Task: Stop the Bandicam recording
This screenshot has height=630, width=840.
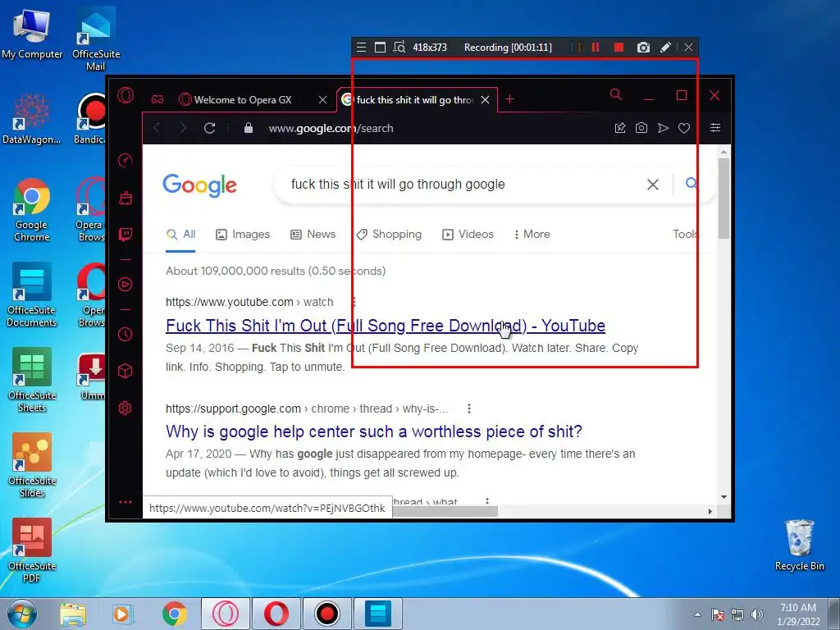Action: pyautogui.click(x=619, y=47)
